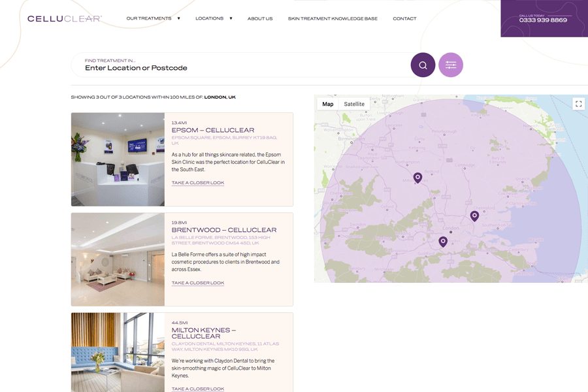Open the Locations menu
Image resolution: width=588 pixels, height=392 pixels.
pos(209,18)
